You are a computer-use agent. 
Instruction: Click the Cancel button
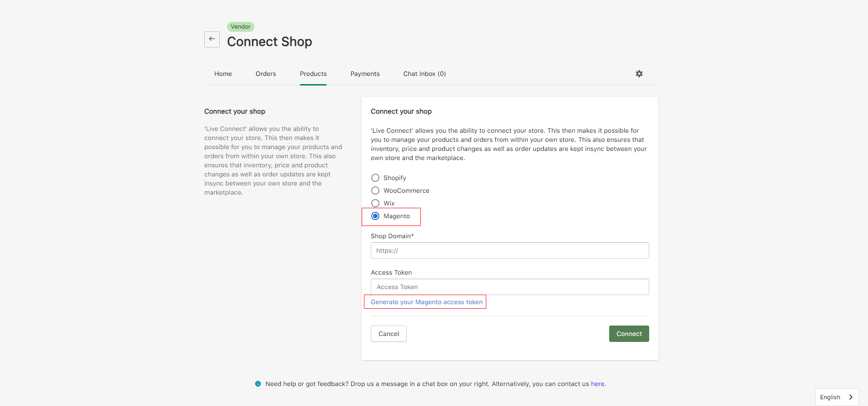tap(389, 334)
